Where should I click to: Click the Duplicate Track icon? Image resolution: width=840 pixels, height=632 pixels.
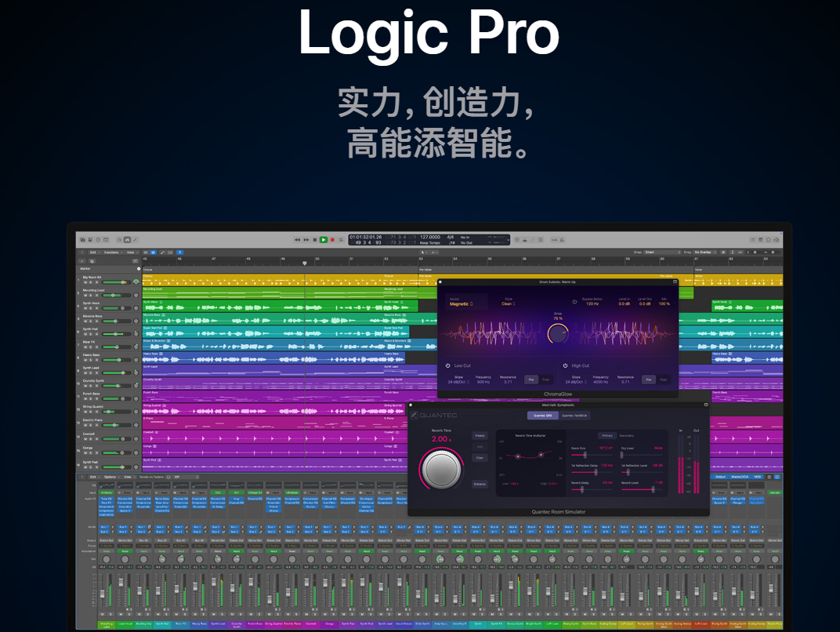(92, 261)
